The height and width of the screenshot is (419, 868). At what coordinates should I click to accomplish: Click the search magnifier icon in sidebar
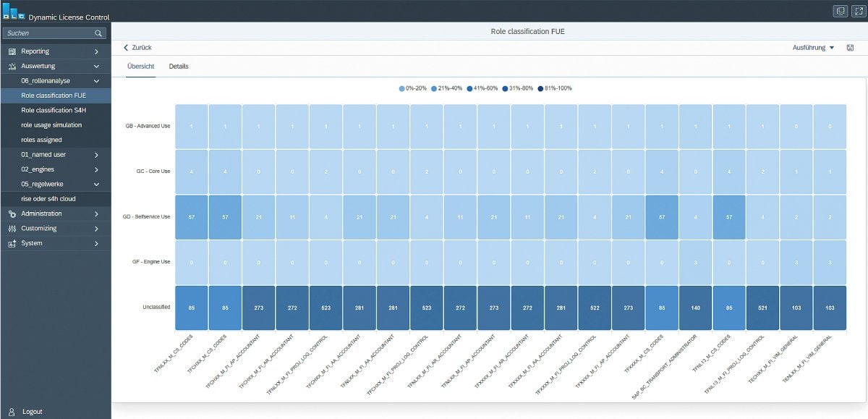[98, 33]
